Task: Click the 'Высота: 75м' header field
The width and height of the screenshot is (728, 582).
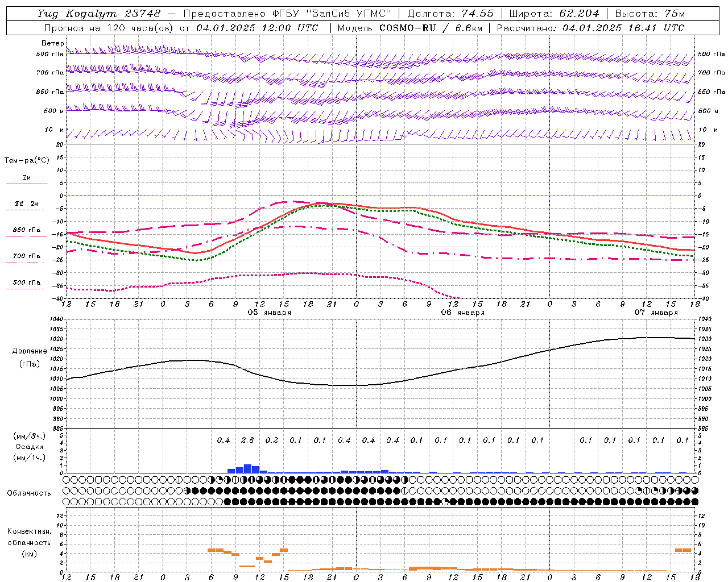Action: [x=650, y=14]
